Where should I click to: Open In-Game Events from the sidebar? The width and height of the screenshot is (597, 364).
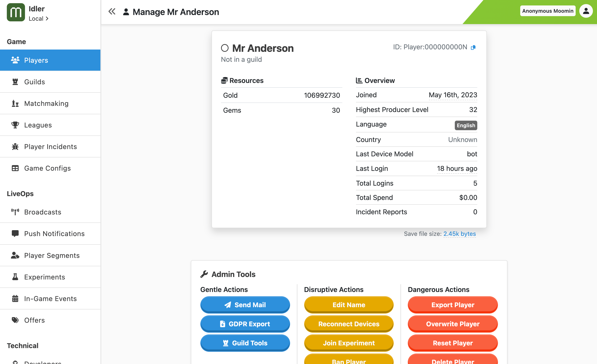[x=15, y=299]
